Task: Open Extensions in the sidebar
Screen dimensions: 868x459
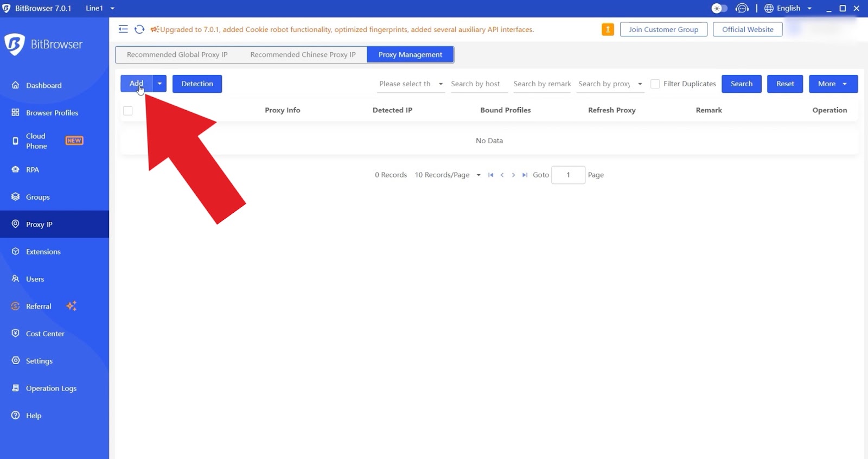Action: pos(54,252)
